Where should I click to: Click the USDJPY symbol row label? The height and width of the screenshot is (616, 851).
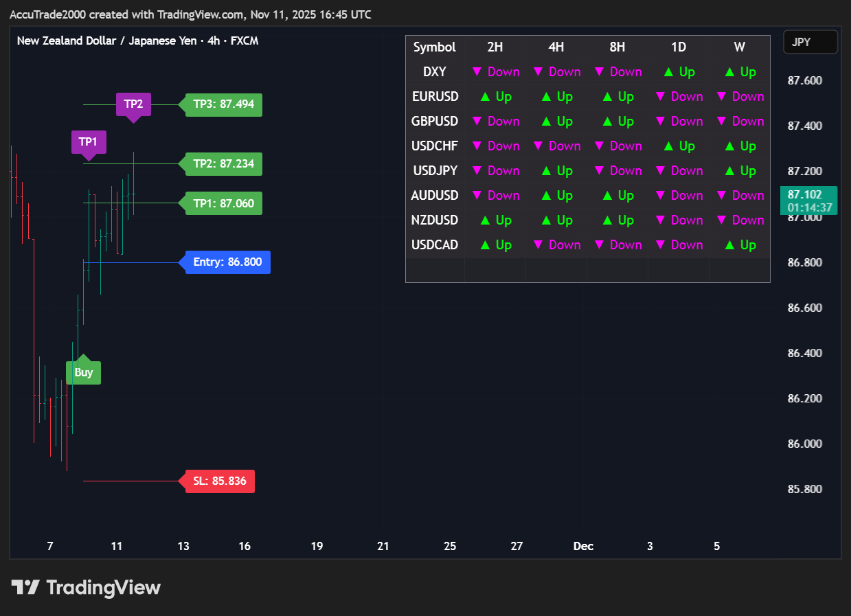click(x=434, y=171)
